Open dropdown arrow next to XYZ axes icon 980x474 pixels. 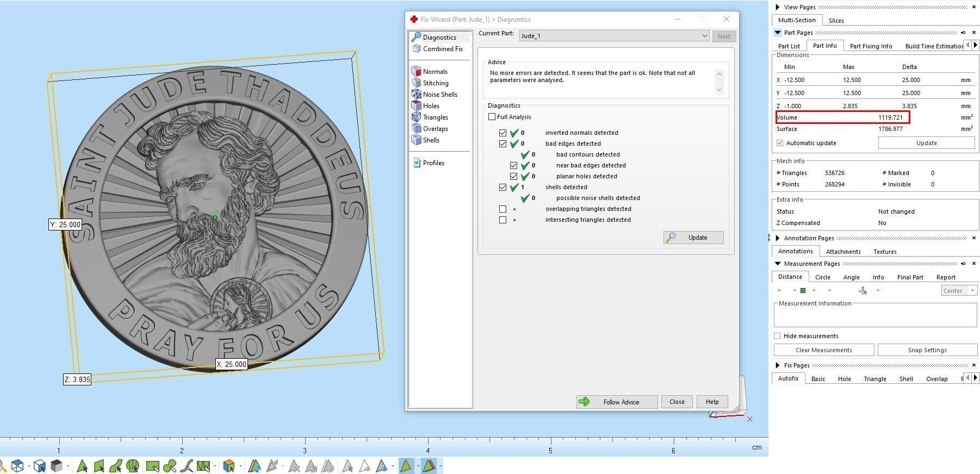pyautogui.click(x=878, y=290)
